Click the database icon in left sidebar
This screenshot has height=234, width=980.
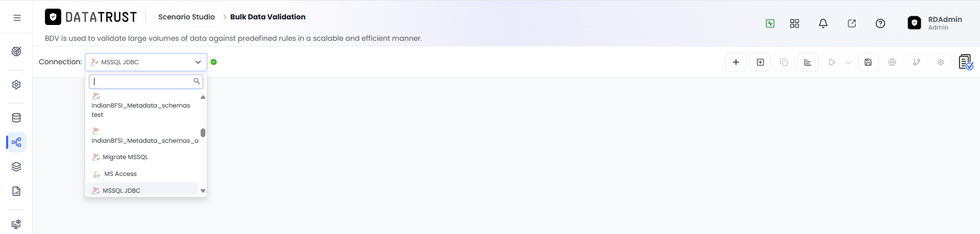pos(16,118)
